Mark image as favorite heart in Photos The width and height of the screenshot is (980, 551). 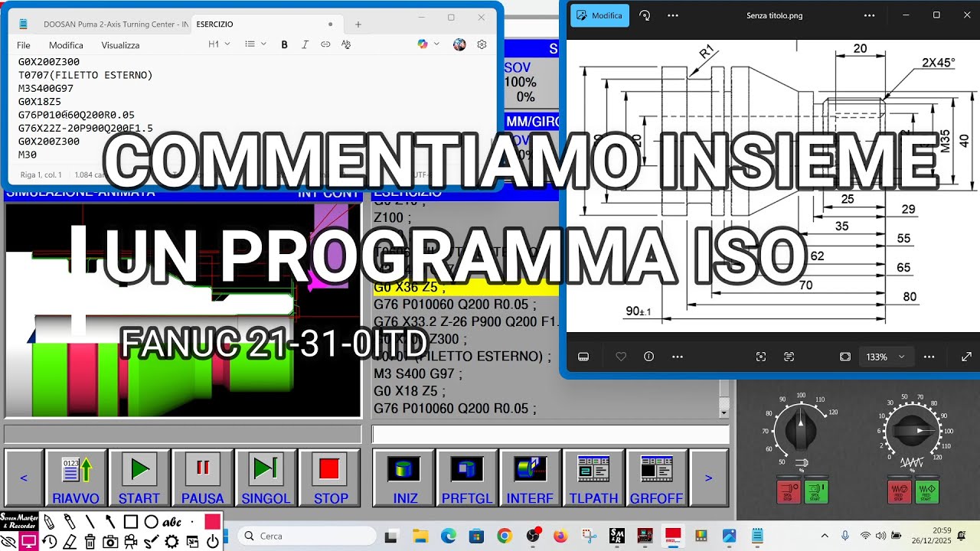pos(621,357)
